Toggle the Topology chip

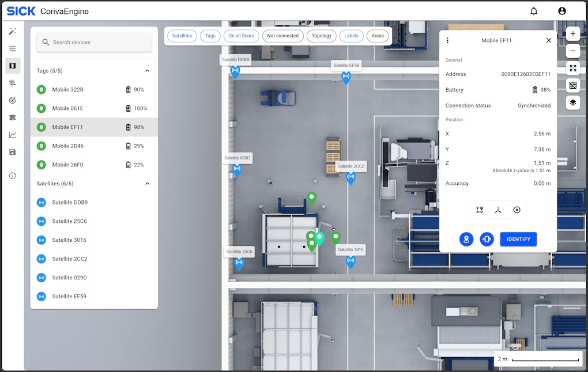[x=321, y=36]
